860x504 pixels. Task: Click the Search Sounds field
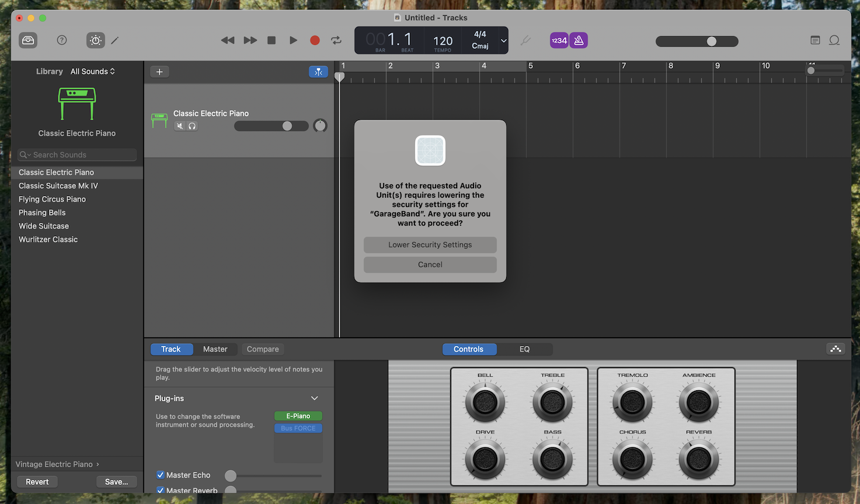coord(77,155)
